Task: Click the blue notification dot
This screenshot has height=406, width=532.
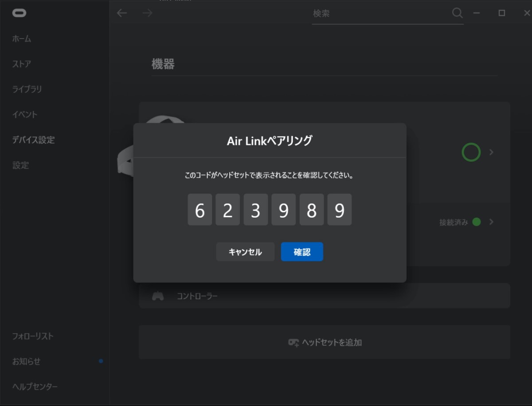Action: click(101, 361)
